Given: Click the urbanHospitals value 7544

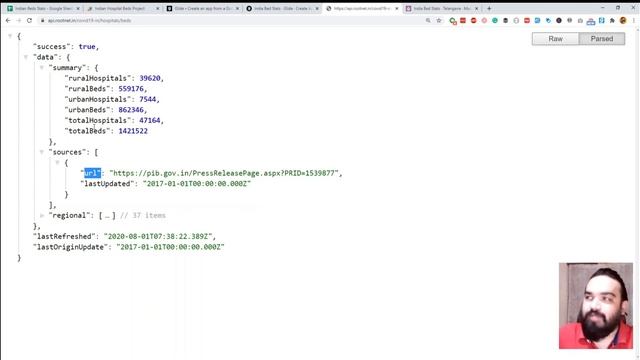Looking at the screenshot, I should [x=148, y=99].
